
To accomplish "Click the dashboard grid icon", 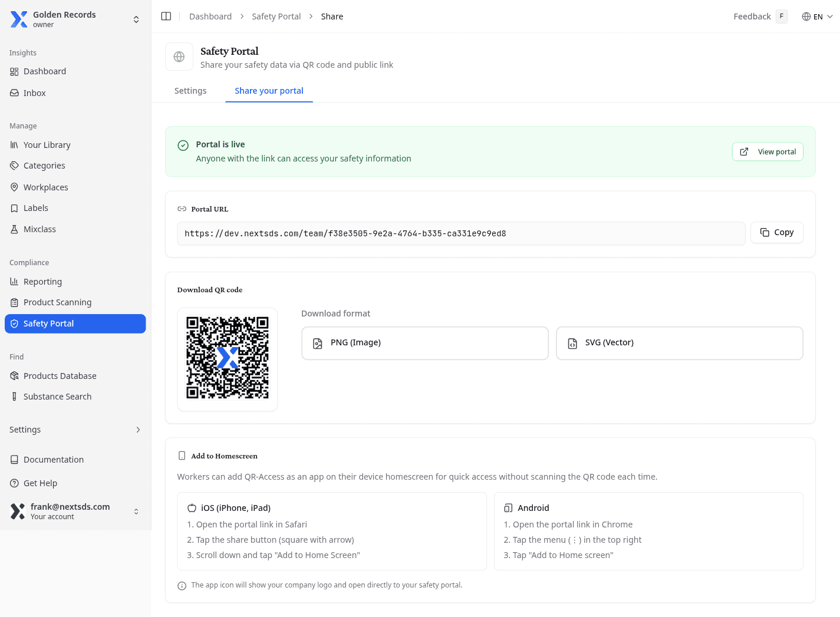I will click(x=14, y=71).
